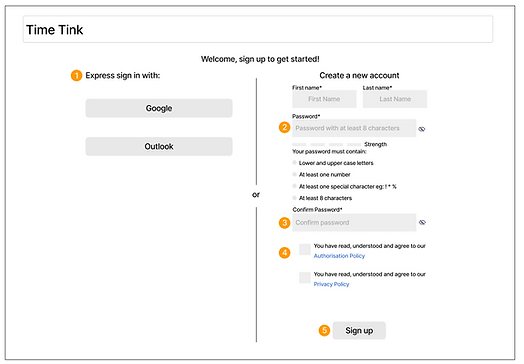This screenshot has width=524, height=364.
Task: Sign in with Google
Action: [159, 108]
